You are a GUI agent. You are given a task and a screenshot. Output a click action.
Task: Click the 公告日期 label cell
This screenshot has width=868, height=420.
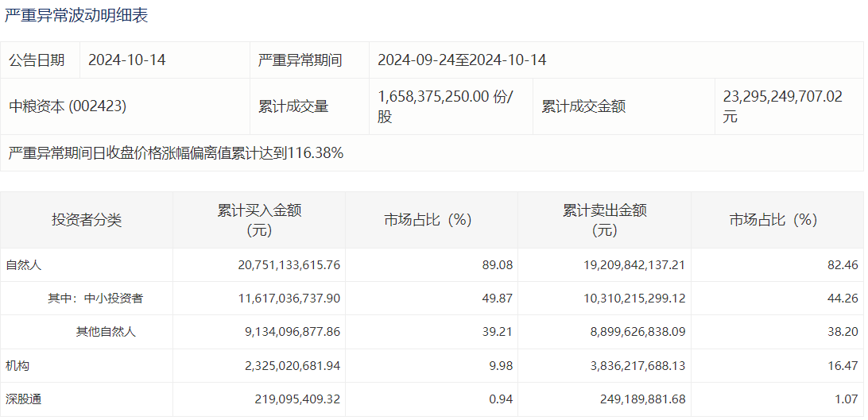37,60
